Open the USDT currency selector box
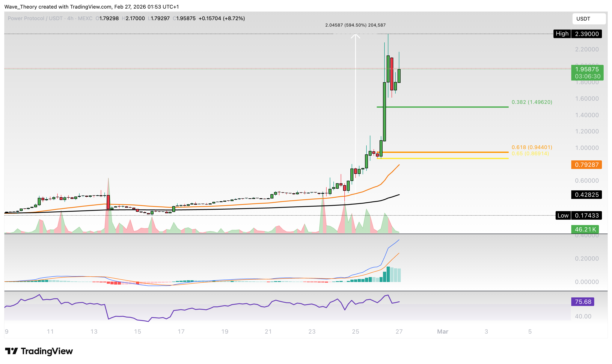 [x=589, y=19]
